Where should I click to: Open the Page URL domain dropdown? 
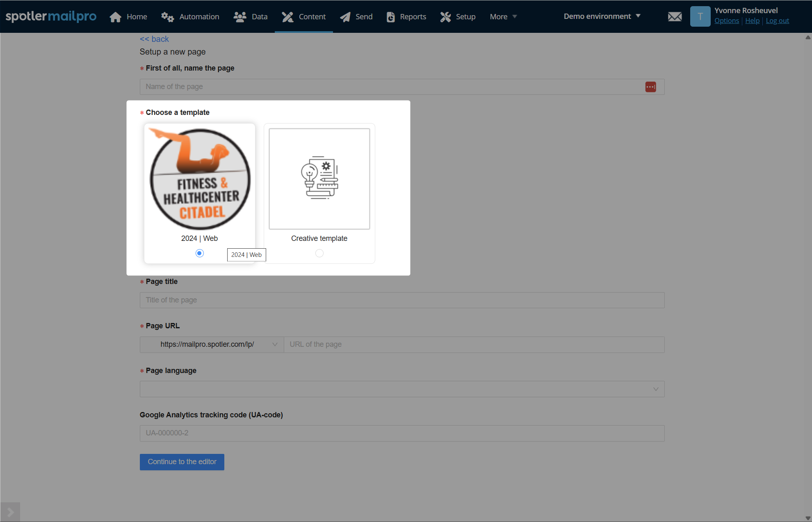pos(212,345)
